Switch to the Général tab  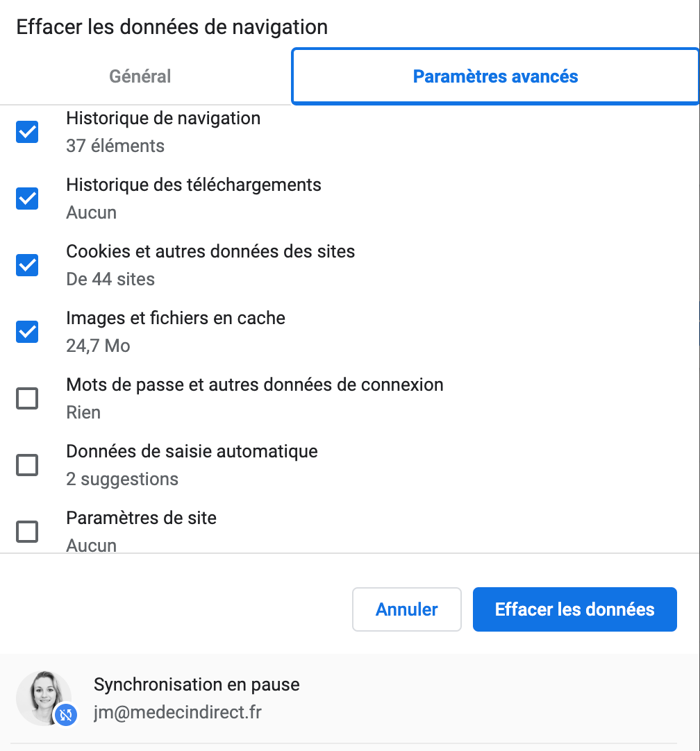pos(140,76)
